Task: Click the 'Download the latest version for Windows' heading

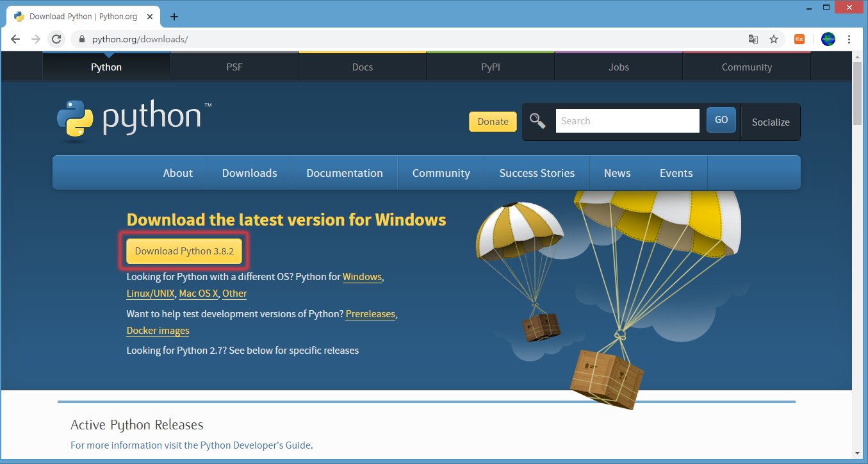Action: [286, 220]
